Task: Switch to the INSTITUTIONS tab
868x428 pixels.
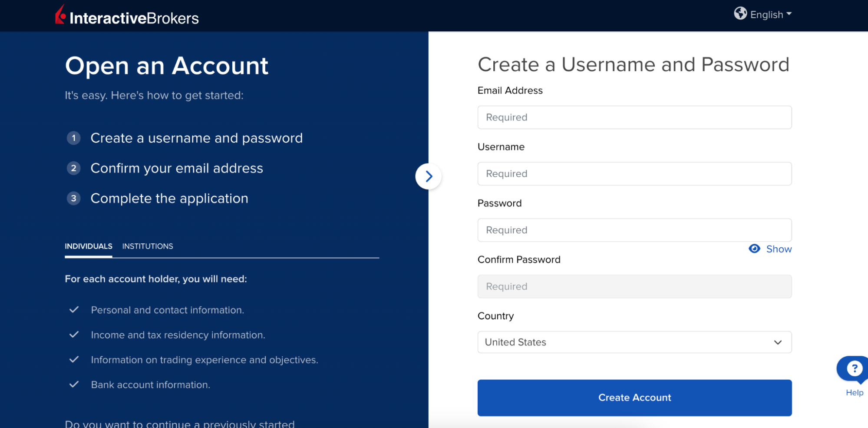Action: (148, 246)
